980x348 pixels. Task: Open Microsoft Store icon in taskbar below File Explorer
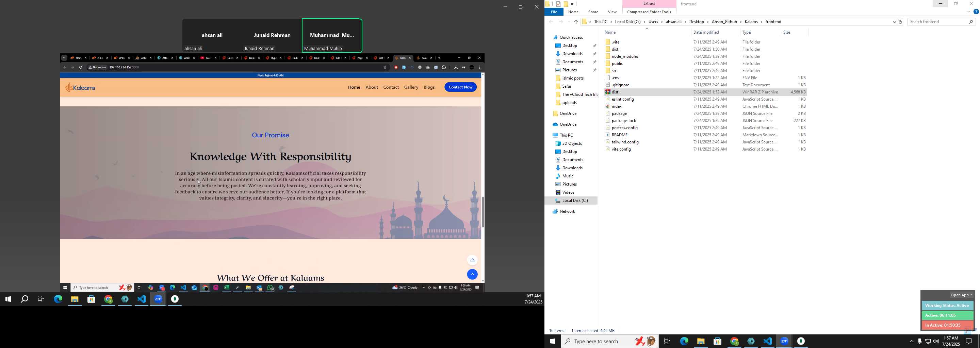tap(718, 341)
